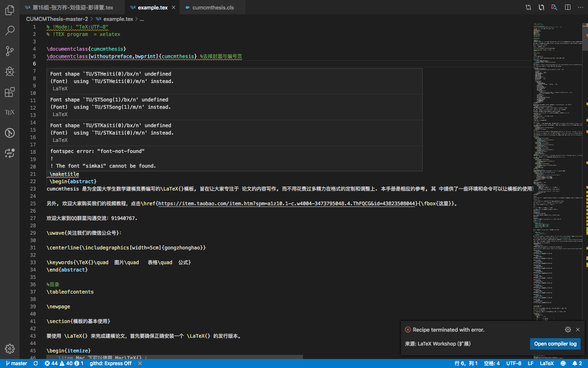This screenshot has width=588, height=368.
Task: Open Manage gear in activity bar
Action: [10, 348]
